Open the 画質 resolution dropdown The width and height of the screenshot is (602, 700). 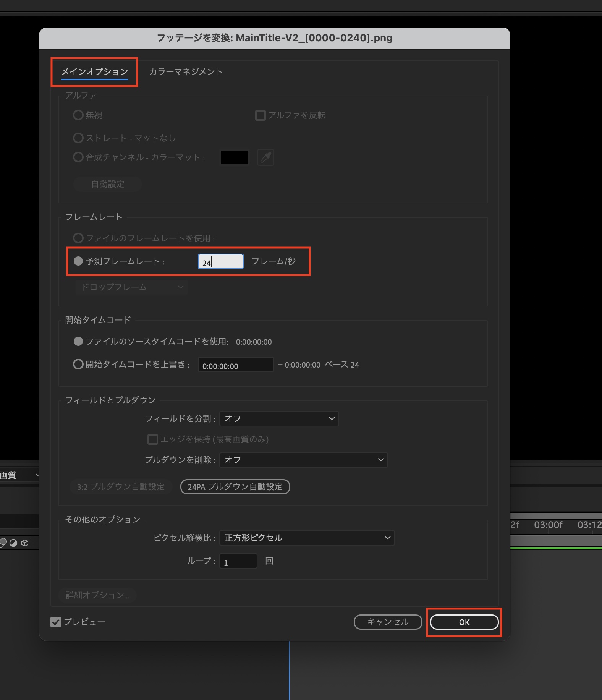pos(19,475)
